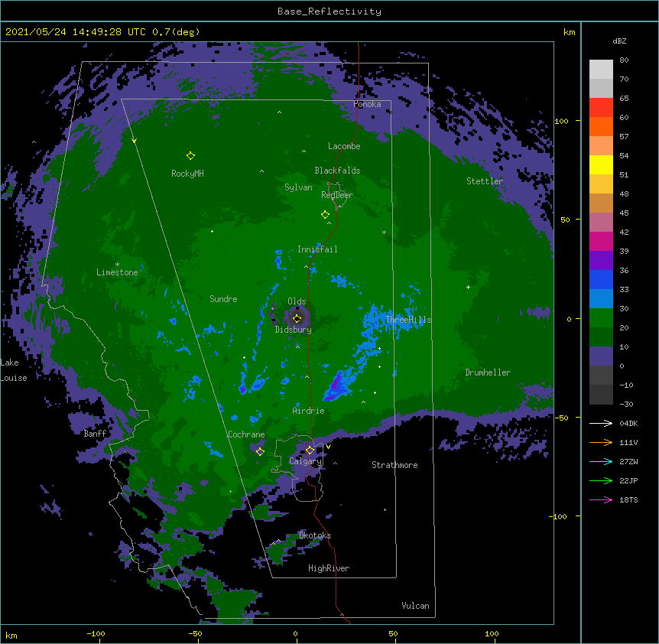
Task: Click the Lacombe town label
Action: tap(344, 146)
